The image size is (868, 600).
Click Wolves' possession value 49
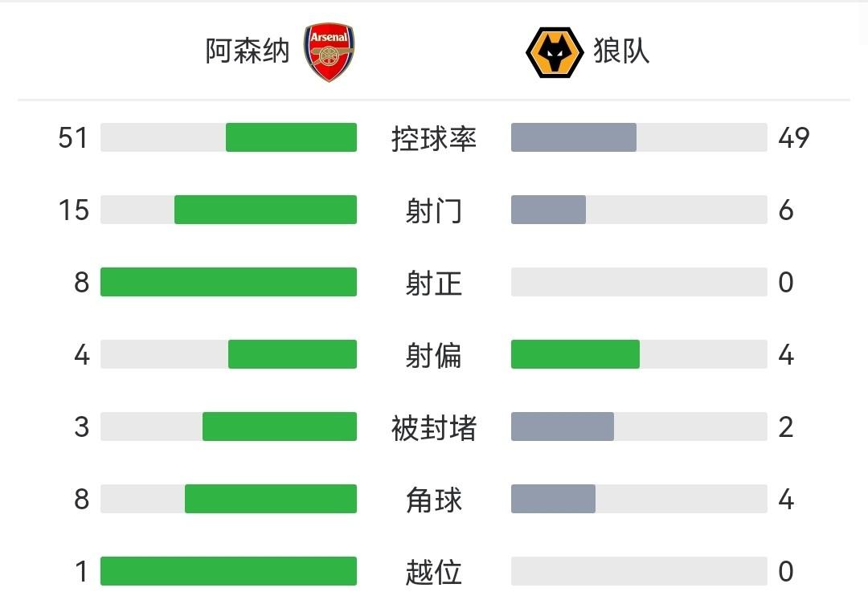pyautogui.click(x=794, y=138)
